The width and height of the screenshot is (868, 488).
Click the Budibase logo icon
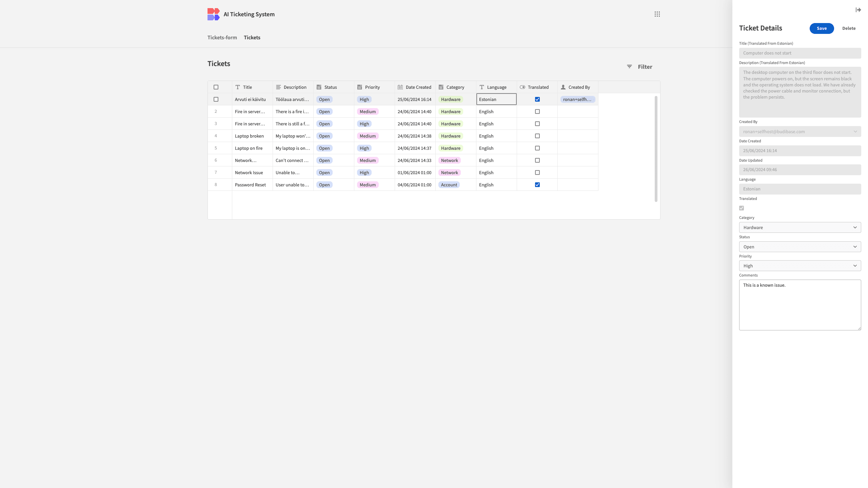point(213,14)
